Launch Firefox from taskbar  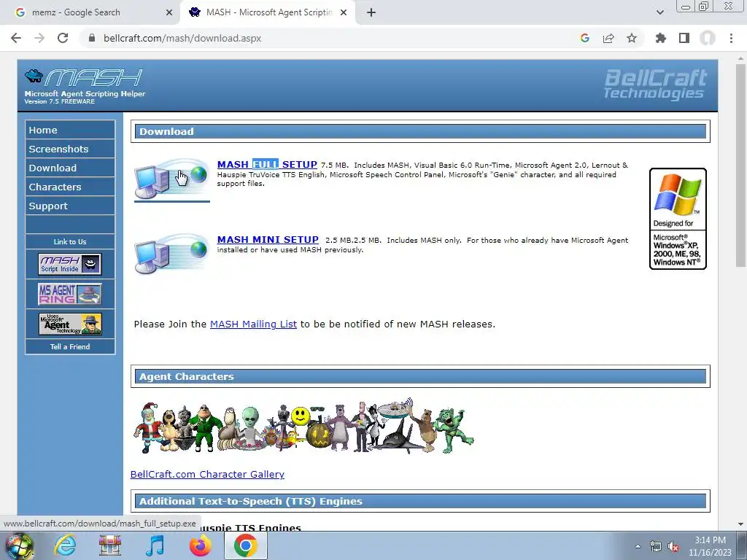pos(200,545)
